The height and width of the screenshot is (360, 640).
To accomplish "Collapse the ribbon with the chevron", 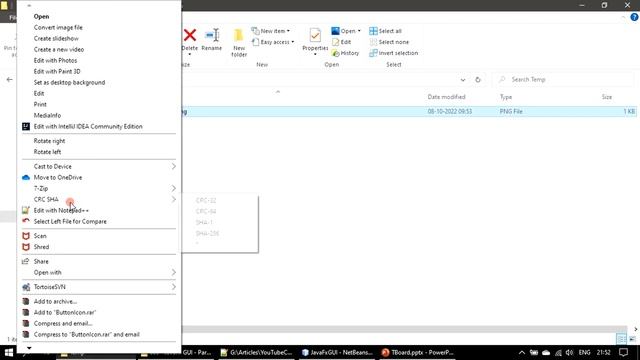I will click(623, 17).
